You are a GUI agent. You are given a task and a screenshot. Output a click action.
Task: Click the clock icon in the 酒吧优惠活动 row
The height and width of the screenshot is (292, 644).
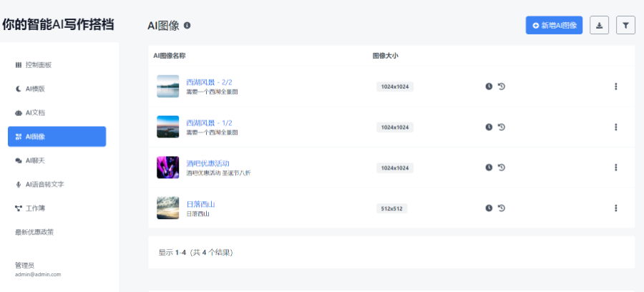click(489, 167)
